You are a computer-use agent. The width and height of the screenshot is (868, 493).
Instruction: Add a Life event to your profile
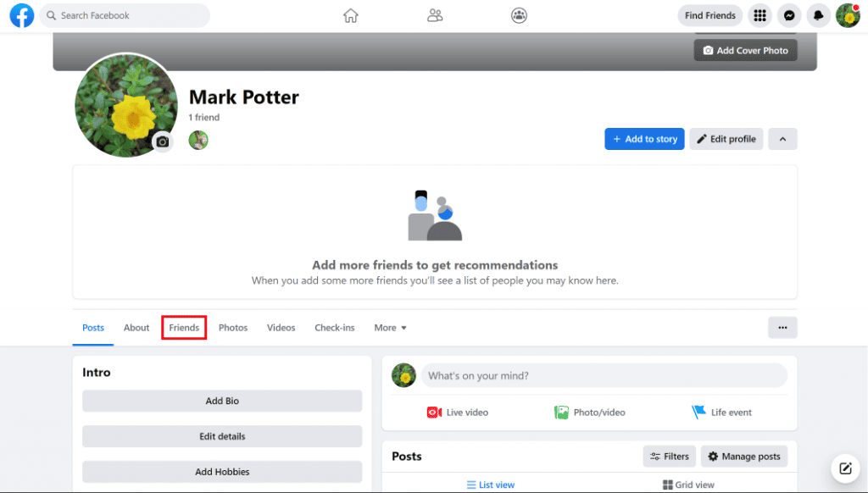pyautogui.click(x=721, y=412)
